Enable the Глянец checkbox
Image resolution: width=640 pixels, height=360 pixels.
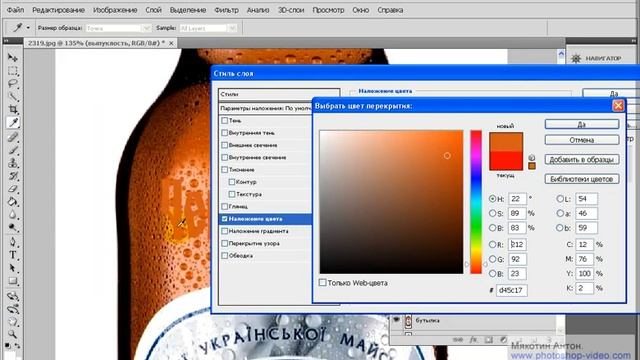224,206
